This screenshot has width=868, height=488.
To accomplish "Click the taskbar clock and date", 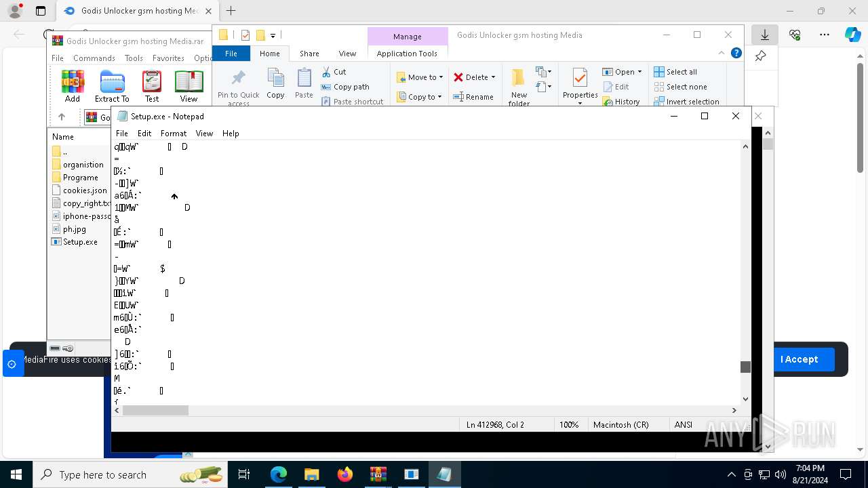I will 810,474.
